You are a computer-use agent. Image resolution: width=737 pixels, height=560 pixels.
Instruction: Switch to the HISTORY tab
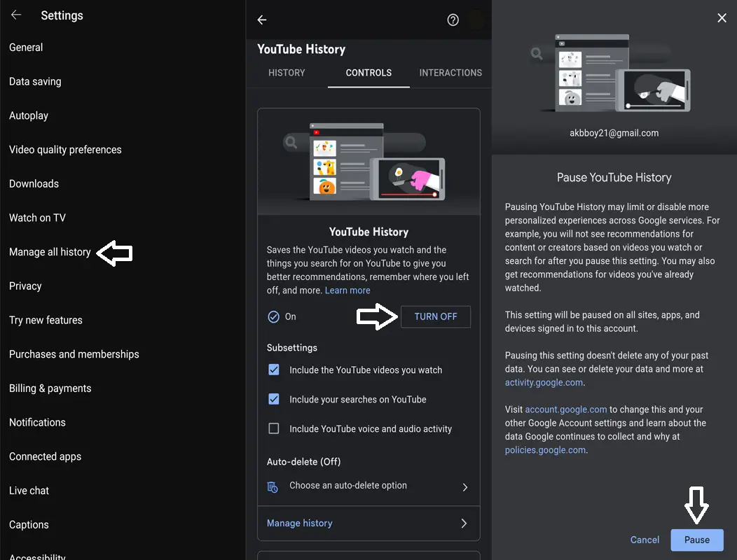click(x=287, y=73)
